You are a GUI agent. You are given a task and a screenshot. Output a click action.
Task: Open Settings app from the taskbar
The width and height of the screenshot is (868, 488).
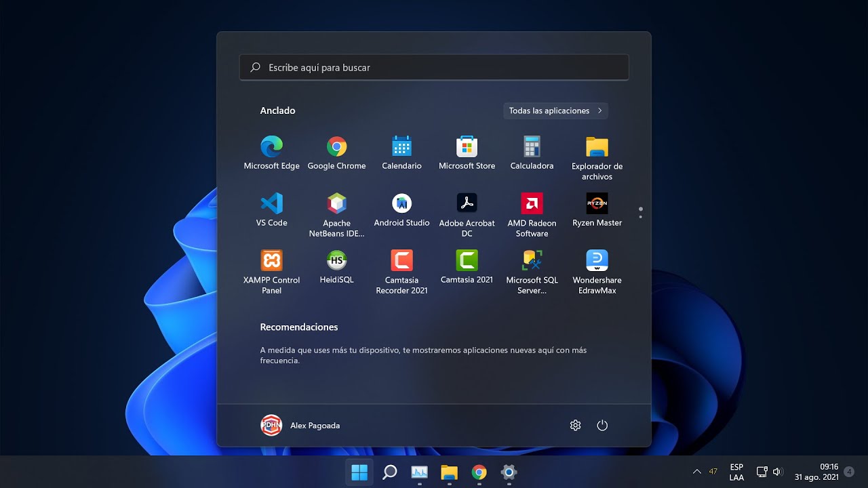pyautogui.click(x=509, y=472)
